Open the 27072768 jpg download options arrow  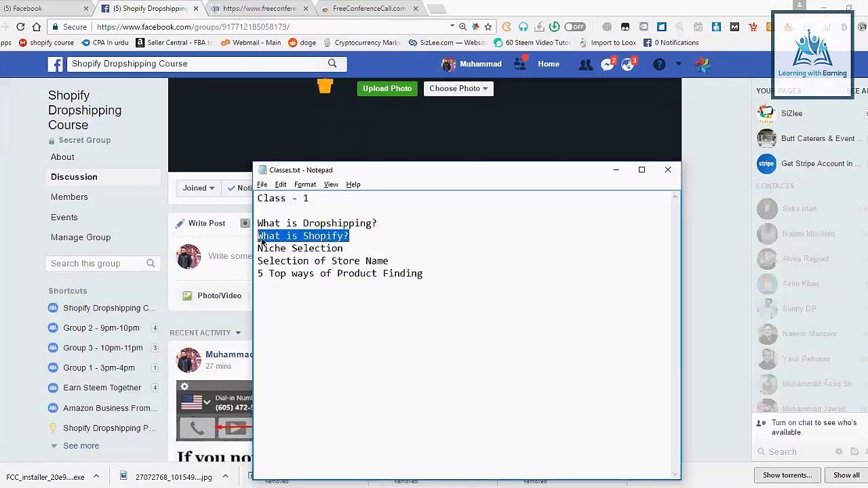(225, 476)
